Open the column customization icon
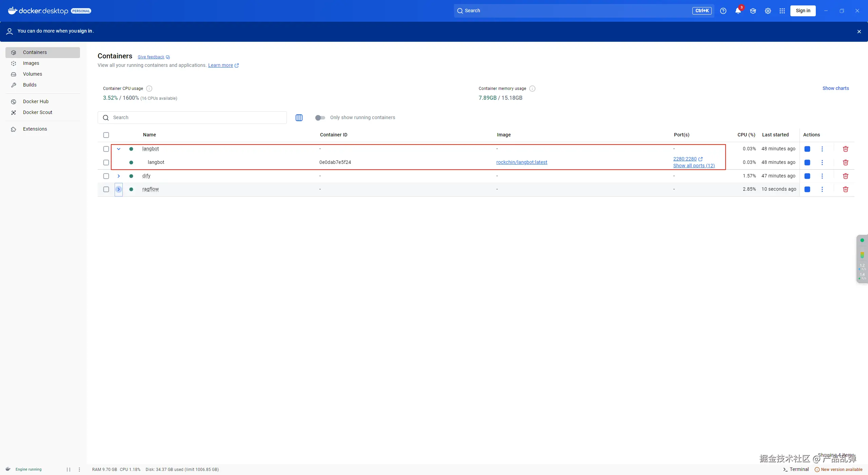This screenshot has height=475, width=868. click(x=299, y=118)
